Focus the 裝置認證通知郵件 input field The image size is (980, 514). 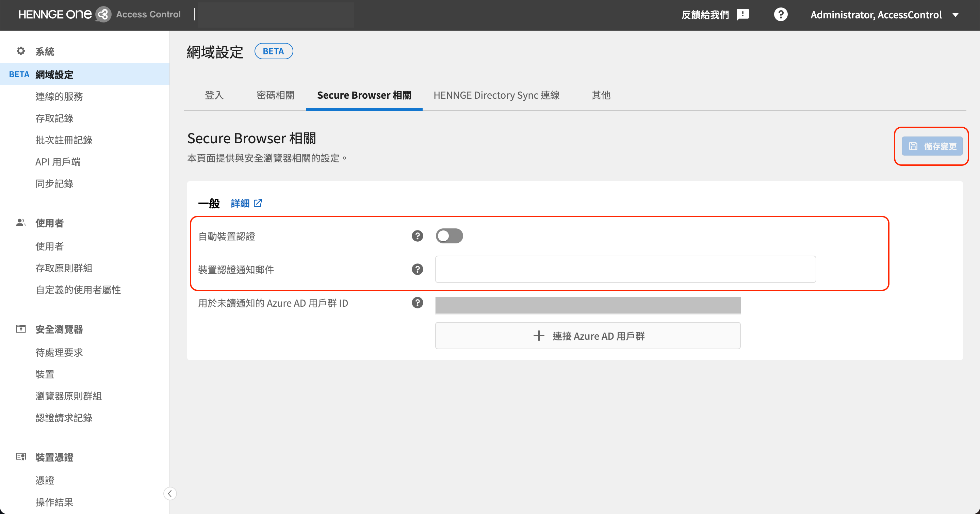coord(625,269)
